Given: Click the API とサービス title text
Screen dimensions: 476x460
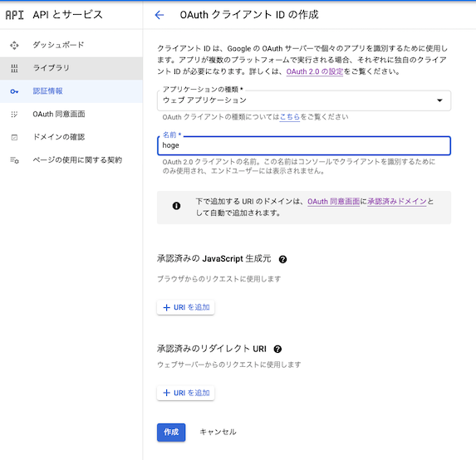Looking at the screenshot, I should tap(67, 15).
